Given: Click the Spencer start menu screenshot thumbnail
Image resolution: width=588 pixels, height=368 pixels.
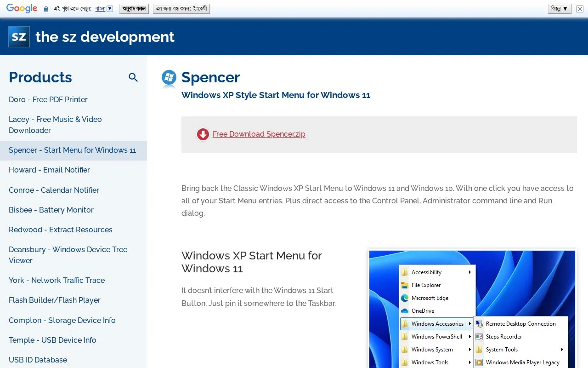Looking at the screenshot, I should tap(472, 309).
